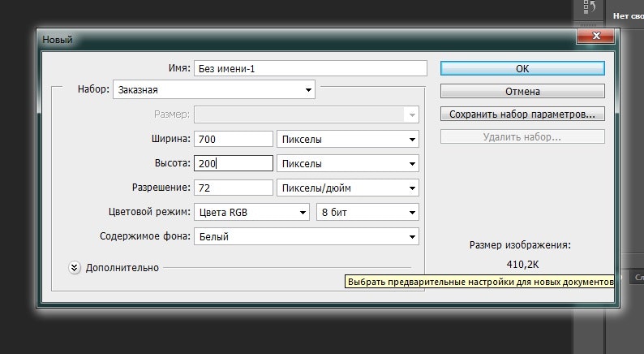Open the 8 бит depth dropdown
The width and height of the screenshot is (644, 354).
[x=367, y=212]
